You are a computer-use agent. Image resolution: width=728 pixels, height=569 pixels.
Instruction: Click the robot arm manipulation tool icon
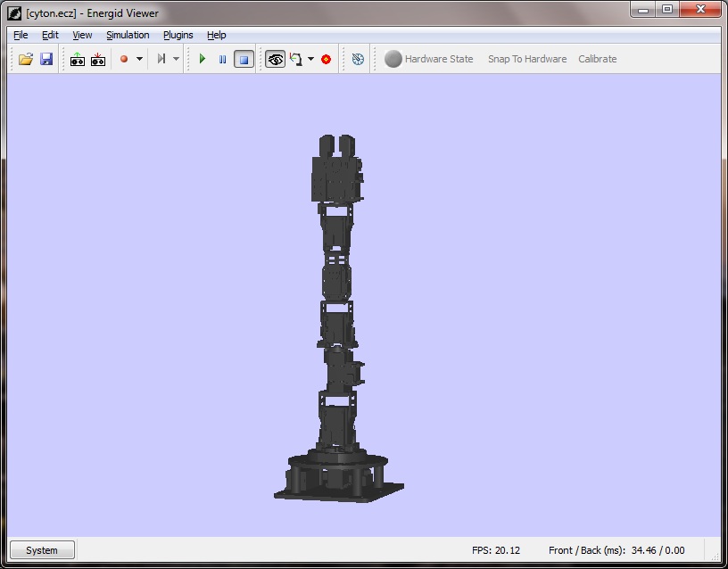(x=296, y=59)
